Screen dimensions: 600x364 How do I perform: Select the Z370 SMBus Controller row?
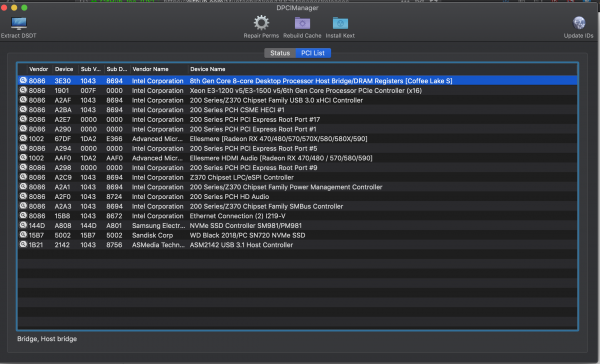tap(297, 206)
